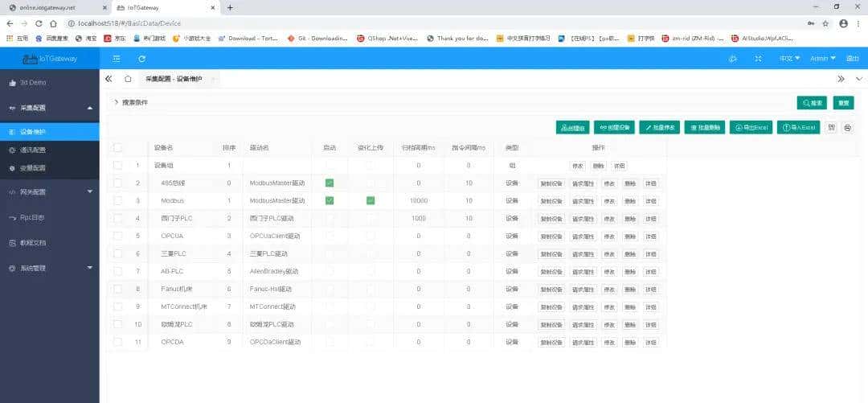Click Chrome bookmark star icon
Image resolution: width=868 pixels, height=403 pixels.
point(825,23)
